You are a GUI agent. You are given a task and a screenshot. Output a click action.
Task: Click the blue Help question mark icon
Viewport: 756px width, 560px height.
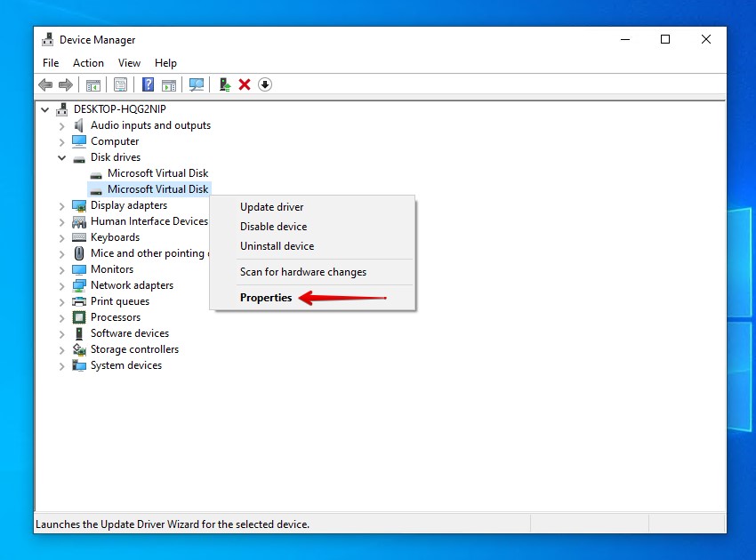[149, 84]
